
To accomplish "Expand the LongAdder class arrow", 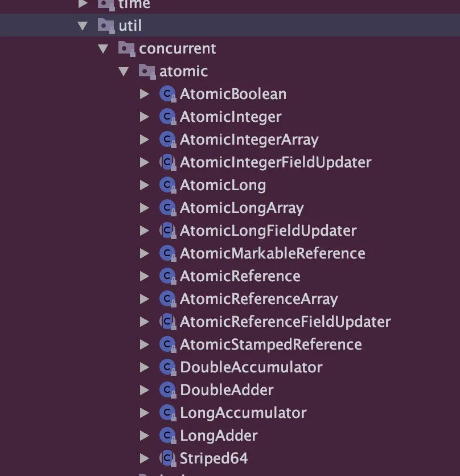I will [x=145, y=436].
